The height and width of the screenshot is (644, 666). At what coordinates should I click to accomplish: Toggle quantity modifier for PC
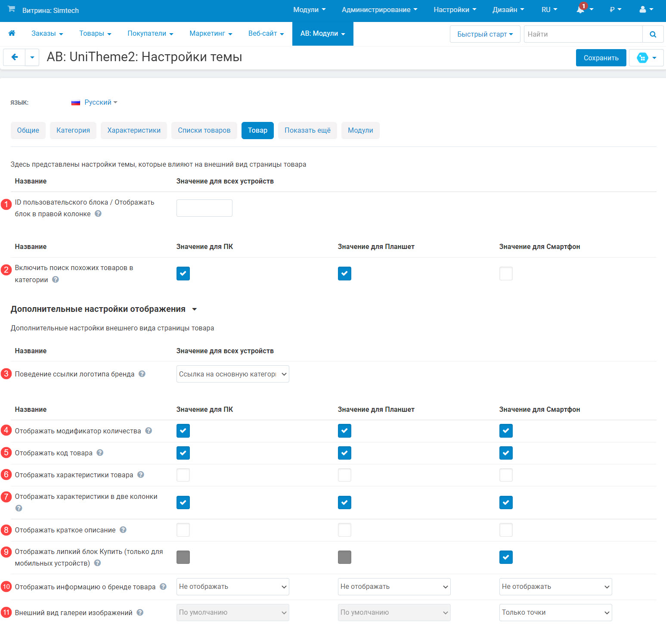pyautogui.click(x=183, y=431)
